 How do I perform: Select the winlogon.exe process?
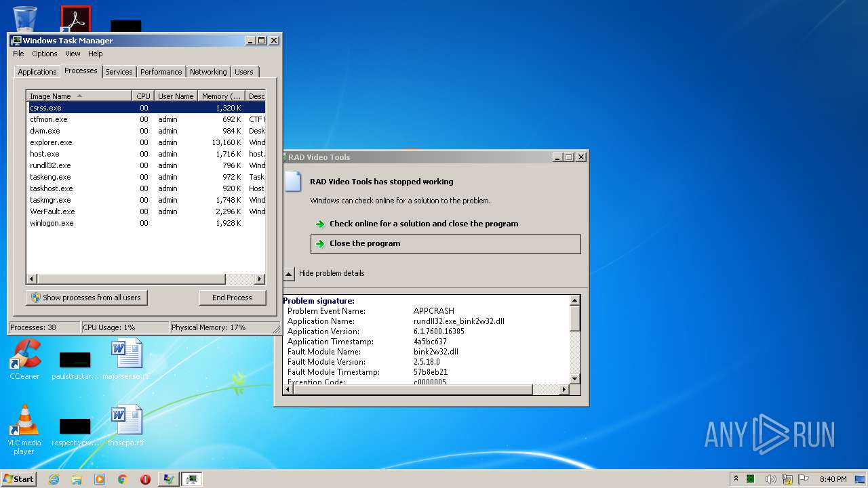(x=146, y=223)
